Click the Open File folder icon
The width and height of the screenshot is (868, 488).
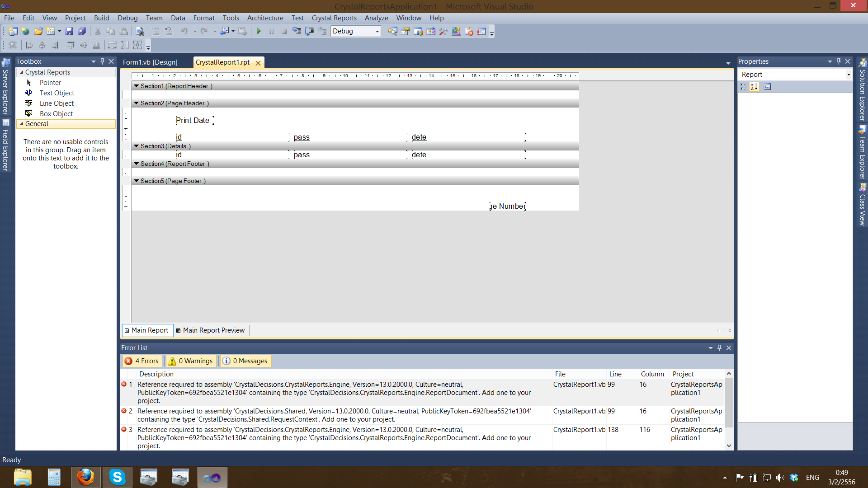tap(38, 31)
